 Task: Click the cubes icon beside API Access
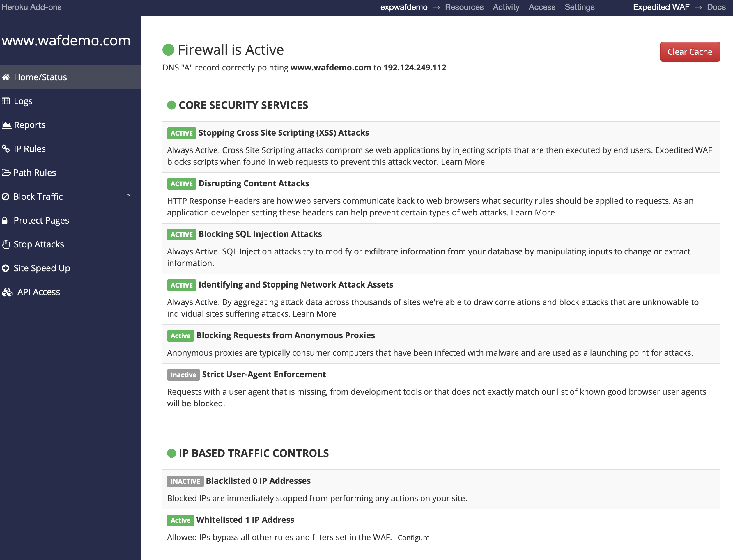pyautogui.click(x=7, y=292)
